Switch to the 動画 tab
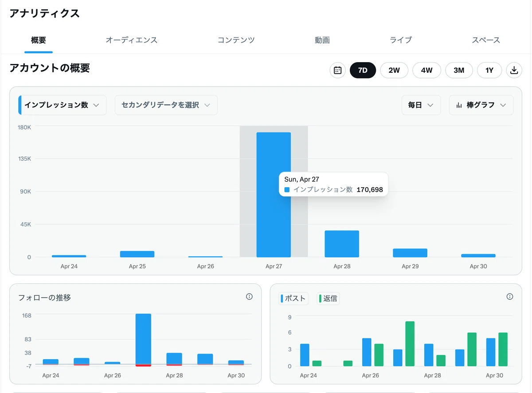Screen dimensions: 532x393 (322, 40)
